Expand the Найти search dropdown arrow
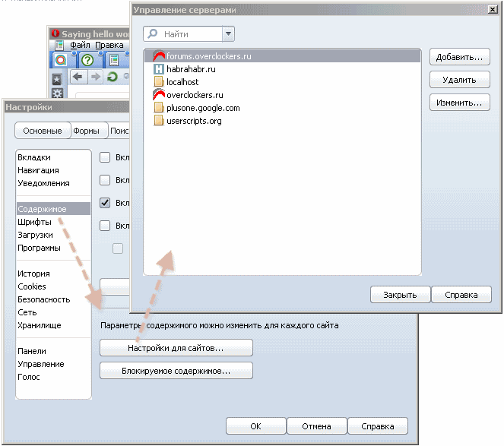 coord(228,33)
